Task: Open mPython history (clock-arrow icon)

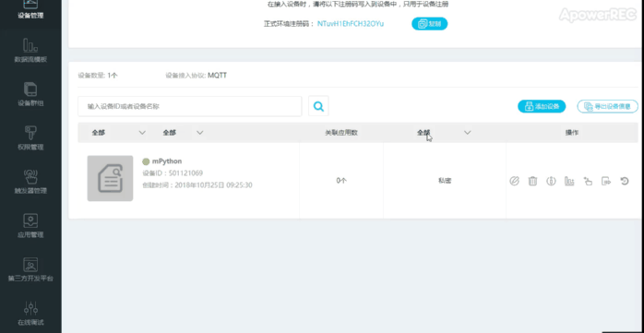Action: click(x=625, y=181)
